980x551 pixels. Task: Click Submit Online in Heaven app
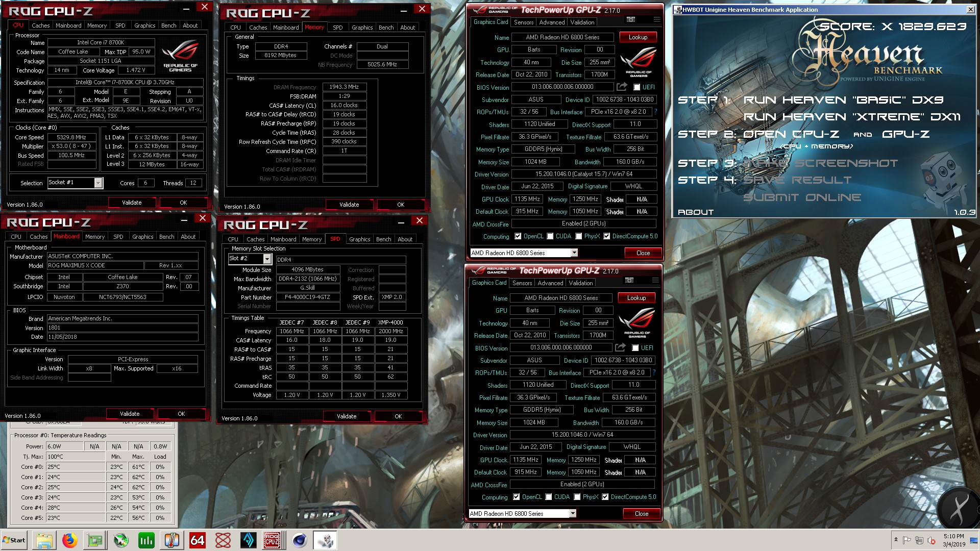tap(802, 197)
